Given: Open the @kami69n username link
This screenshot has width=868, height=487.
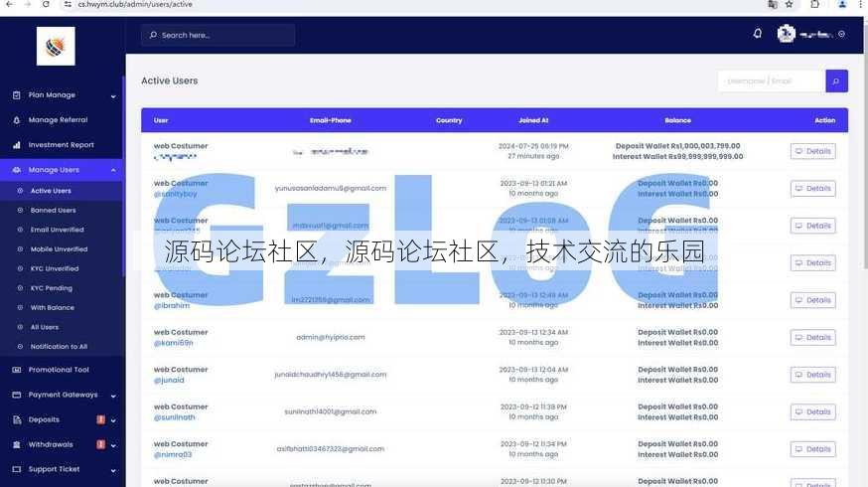Looking at the screenshot, I should point(173,343).
